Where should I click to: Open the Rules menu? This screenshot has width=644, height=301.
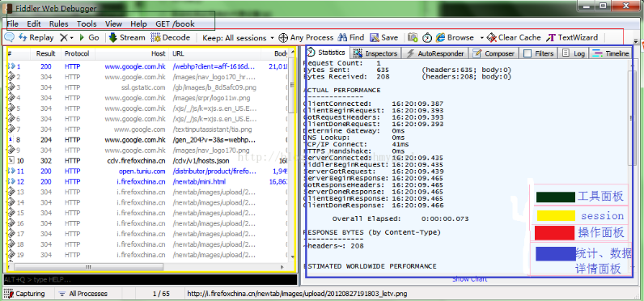pyautogui.click(x=59, y=23)
